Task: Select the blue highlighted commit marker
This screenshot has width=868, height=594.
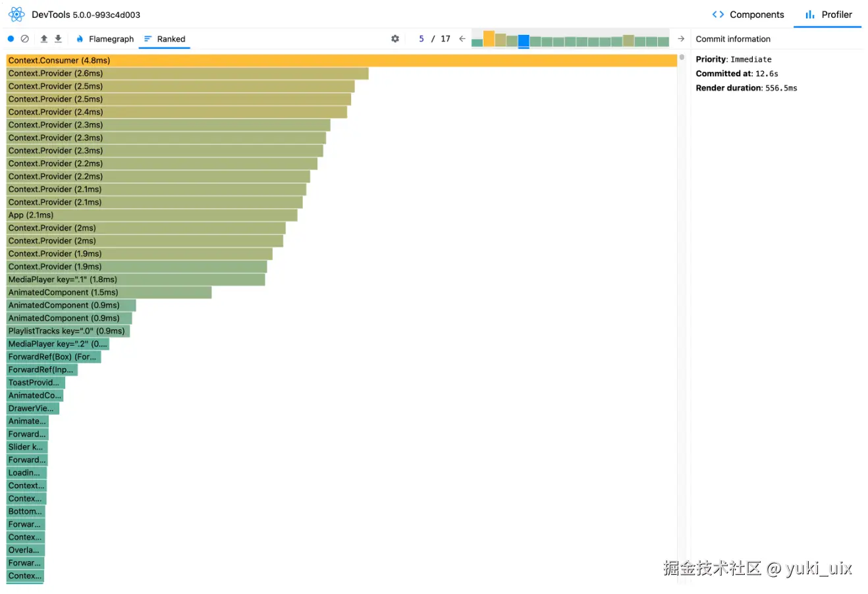Action: click(524, 40)
